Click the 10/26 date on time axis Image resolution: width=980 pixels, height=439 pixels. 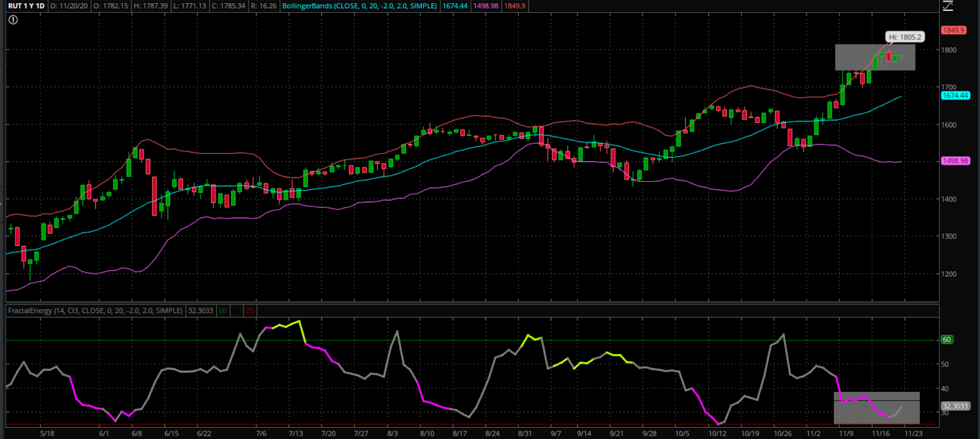pos(782,433)
